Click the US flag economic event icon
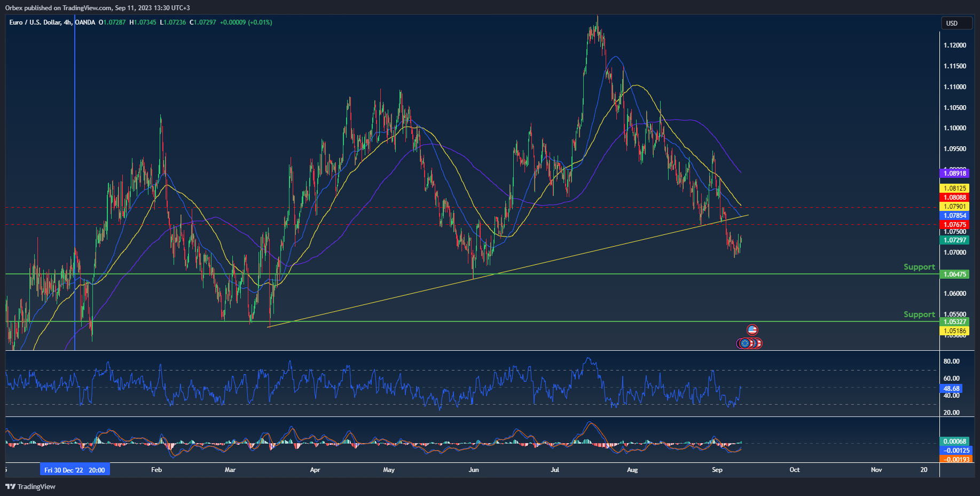Viewport: 980px width, 496px height. 752,330
